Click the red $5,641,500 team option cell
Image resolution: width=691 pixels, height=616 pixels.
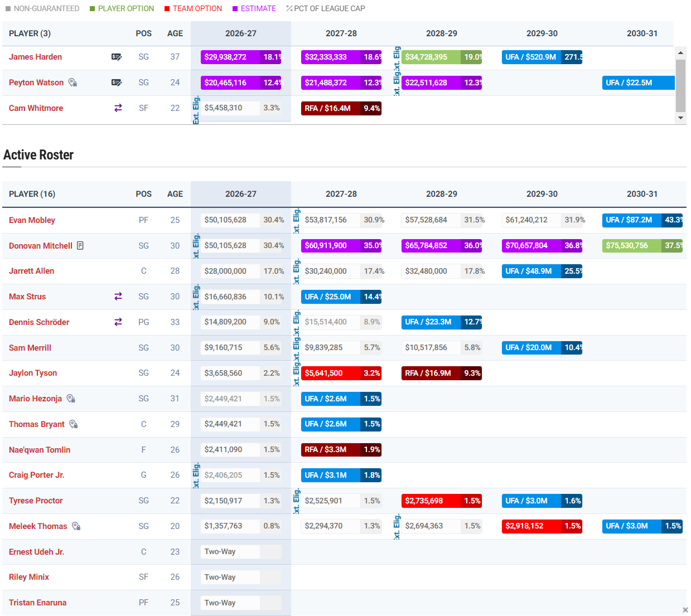point(341,373)
